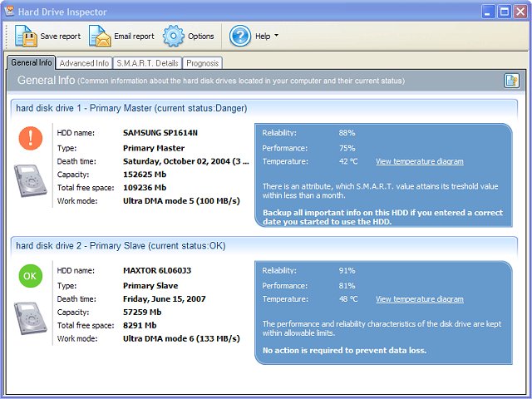The image size is (532, 399).
Task: Maximize the Hard Drive Inspector window
Action: click(x=504, y=12)
